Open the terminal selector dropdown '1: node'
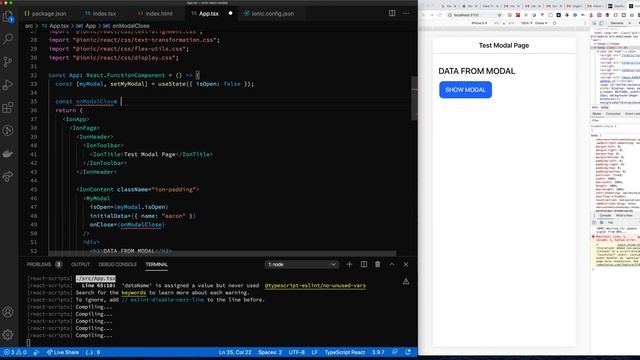The height and width of the screenshot is (360, 640). point(302,264)
